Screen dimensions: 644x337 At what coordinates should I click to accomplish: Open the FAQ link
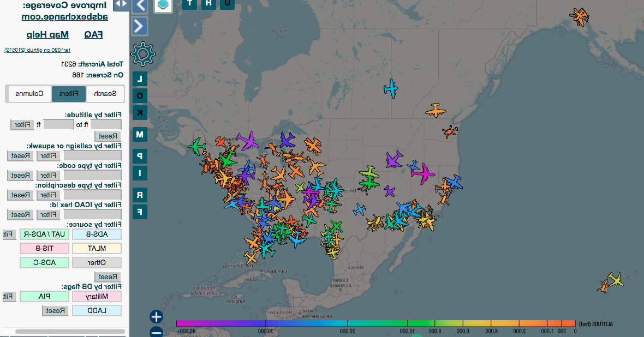(94, 35)
